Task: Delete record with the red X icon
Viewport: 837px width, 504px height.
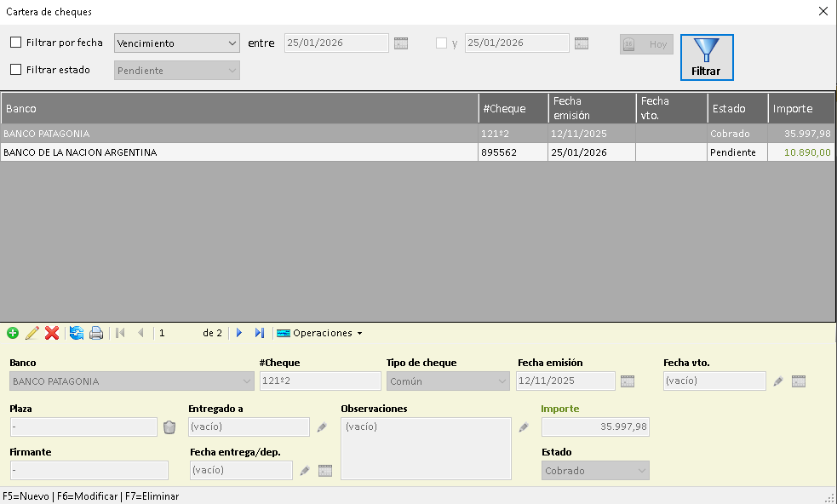Action: point(52,333)
